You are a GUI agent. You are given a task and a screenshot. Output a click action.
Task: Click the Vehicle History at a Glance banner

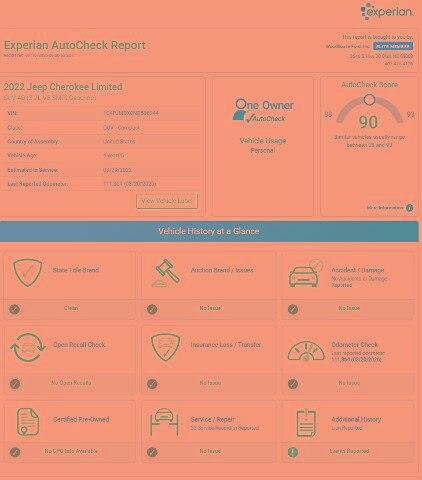click(209, 231)
